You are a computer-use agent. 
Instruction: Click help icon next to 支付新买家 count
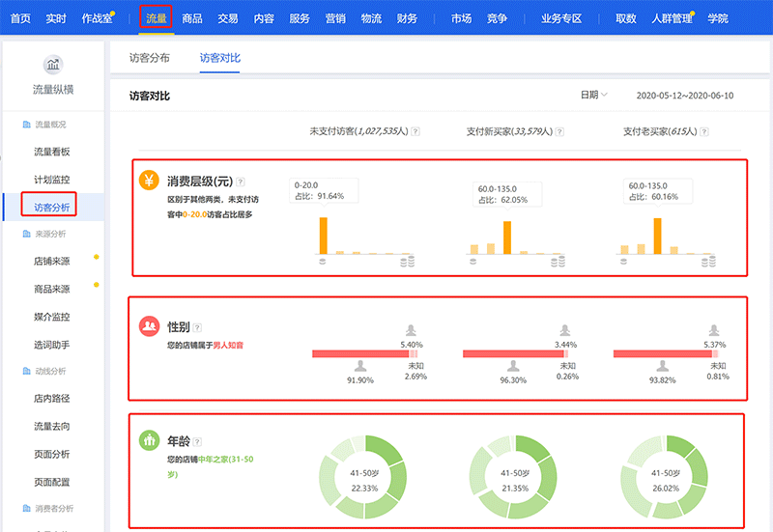559,131
